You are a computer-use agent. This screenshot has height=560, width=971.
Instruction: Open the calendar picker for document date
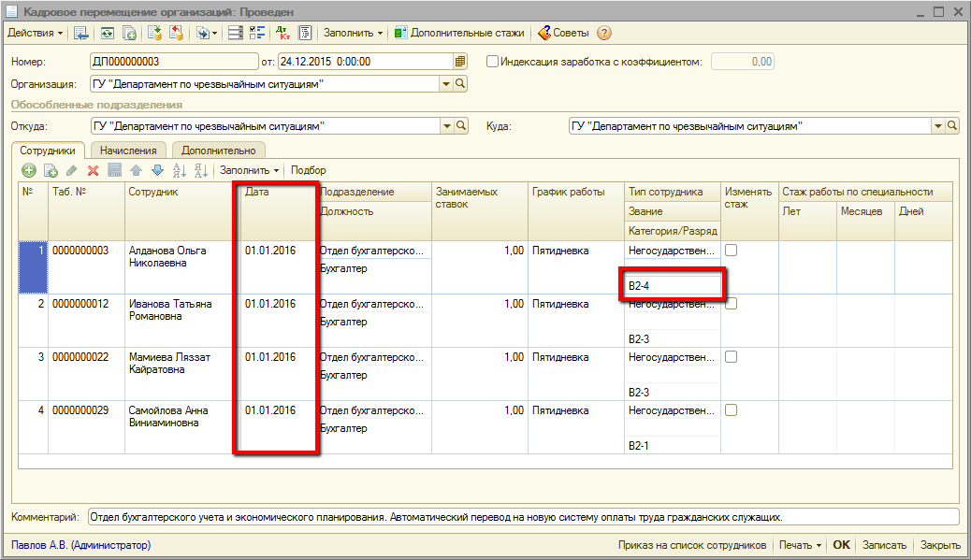click(459, 62)
